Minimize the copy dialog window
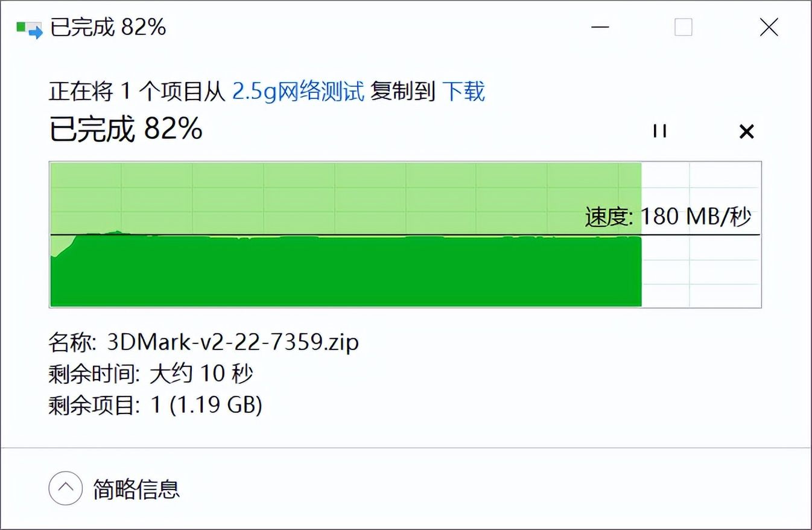Image resolution: width=812 pixels, height=530 pixels. (x=599, y=27)
